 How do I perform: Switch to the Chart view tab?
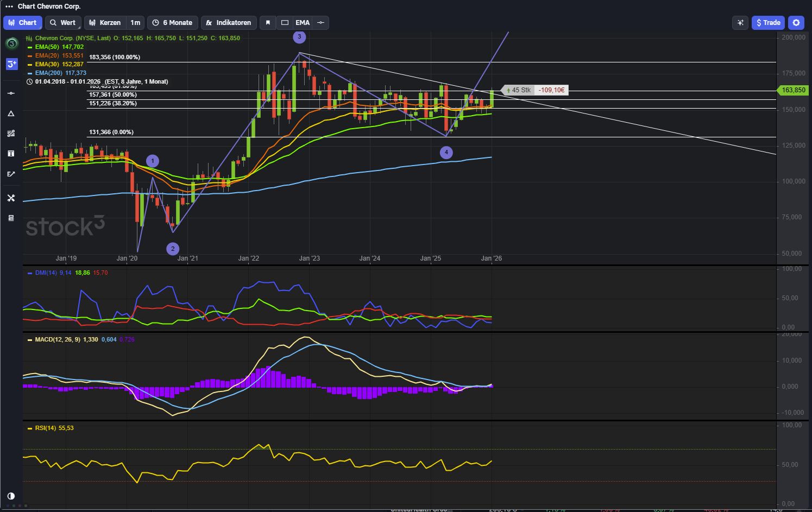pos(22,23)
